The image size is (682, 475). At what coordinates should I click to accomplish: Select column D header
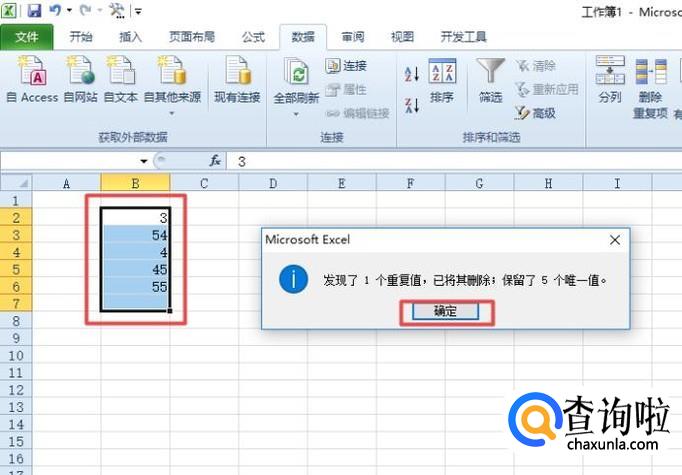pyautogui.click(x=273, y=183)
